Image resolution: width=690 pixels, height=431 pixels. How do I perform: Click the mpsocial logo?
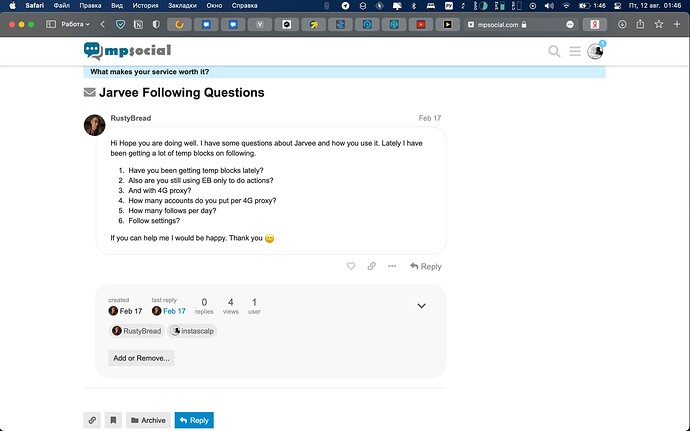tap(127, 51)
